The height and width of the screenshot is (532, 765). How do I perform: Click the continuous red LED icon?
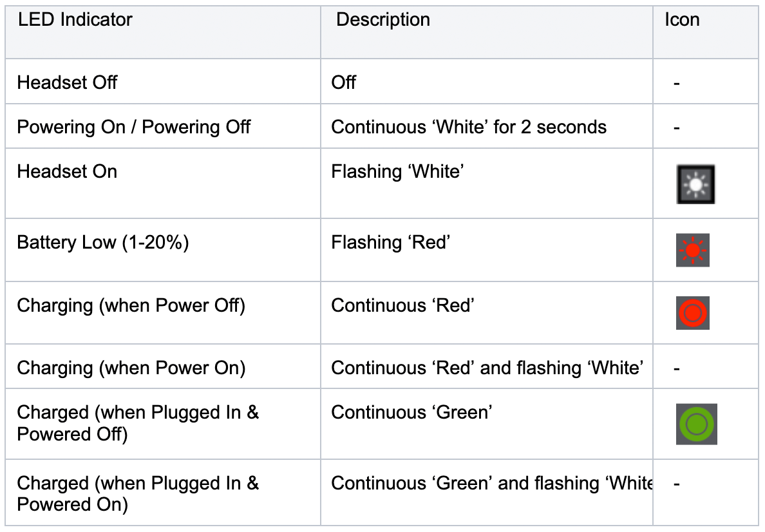click(x=692, y=313)
